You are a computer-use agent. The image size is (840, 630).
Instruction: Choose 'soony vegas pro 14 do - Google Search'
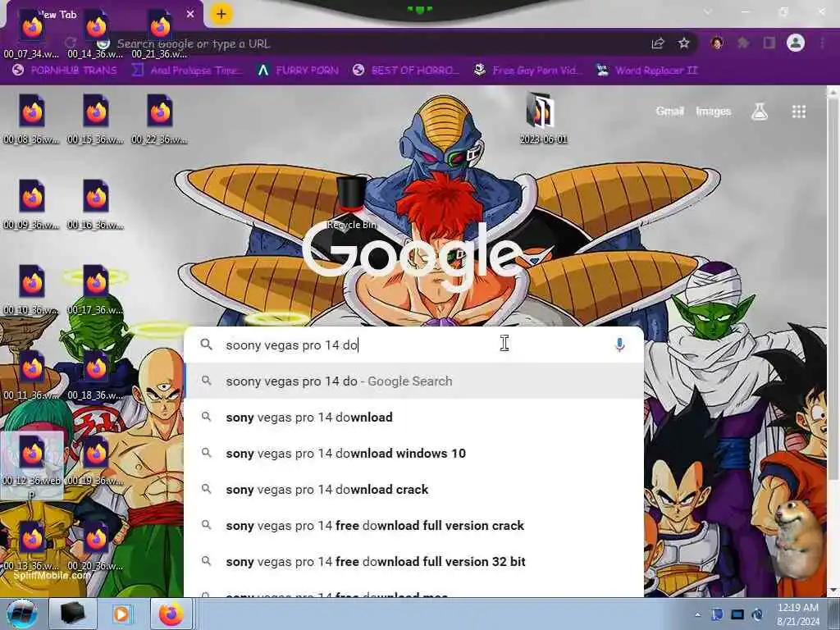point(414,381)
